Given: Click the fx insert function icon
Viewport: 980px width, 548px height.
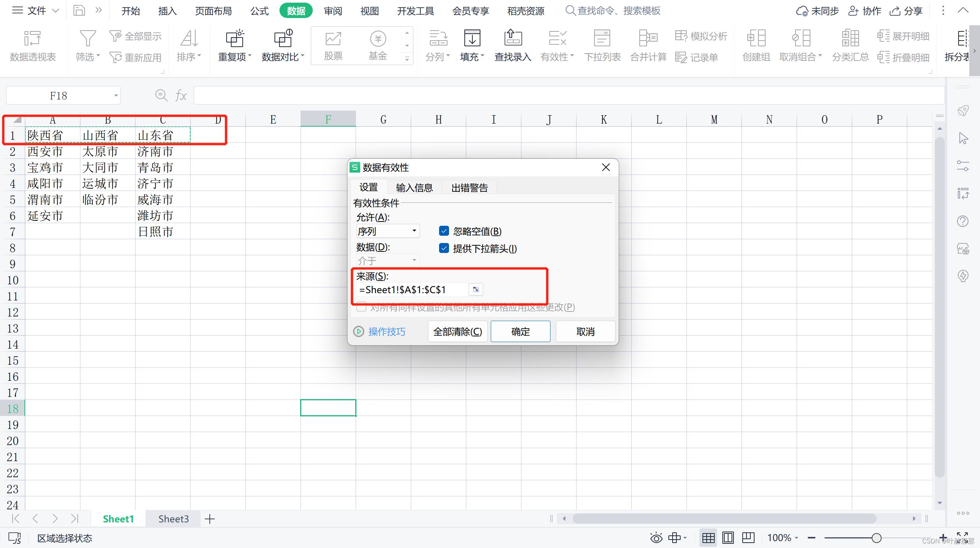Looking at the screenshot, I should (181, 95).
